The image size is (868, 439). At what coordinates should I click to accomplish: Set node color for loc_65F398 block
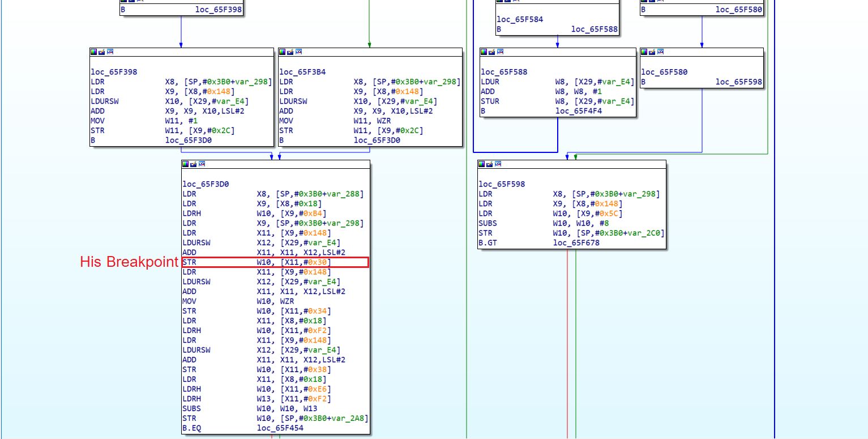tap(94, 52)
